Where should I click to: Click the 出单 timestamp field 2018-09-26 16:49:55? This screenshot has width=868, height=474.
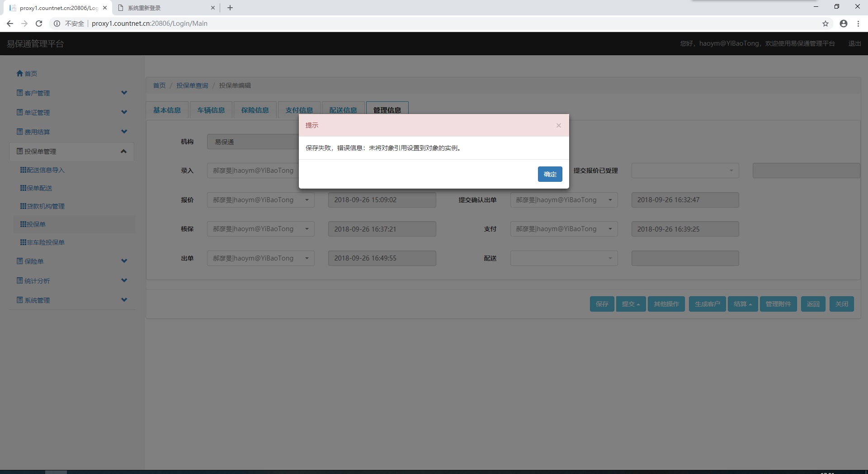tap(382, 258)
